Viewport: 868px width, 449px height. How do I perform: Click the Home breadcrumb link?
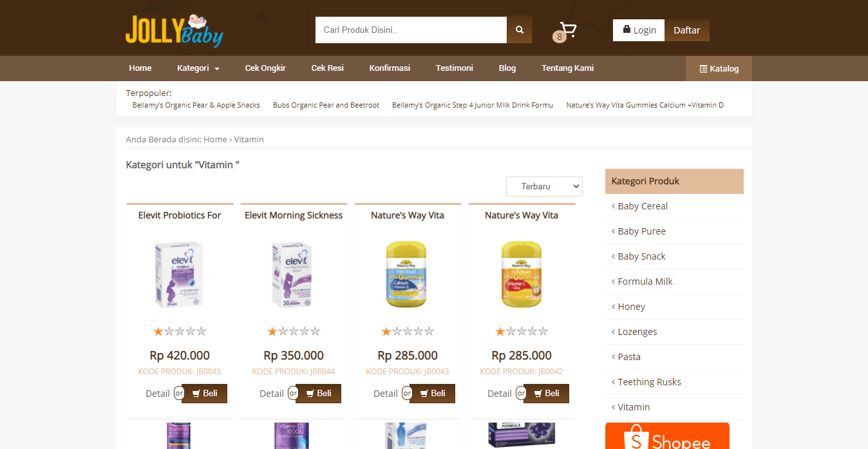(215, 139)
